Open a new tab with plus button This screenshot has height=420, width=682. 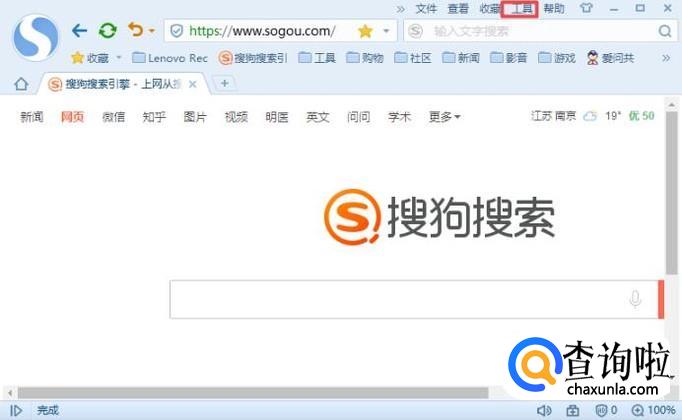pos(224,83)
